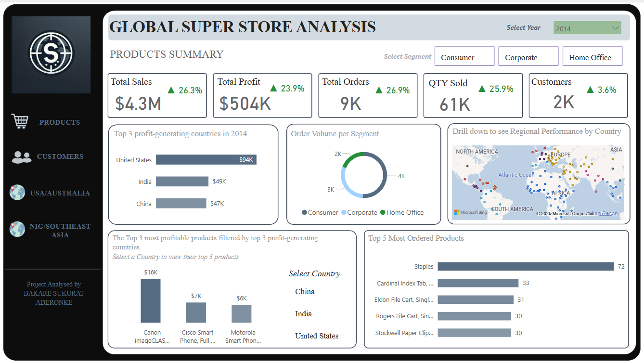This screenshot has height=363, width=644.
Task: Click the green Home Office donut segment
Action: click(352, 157)
